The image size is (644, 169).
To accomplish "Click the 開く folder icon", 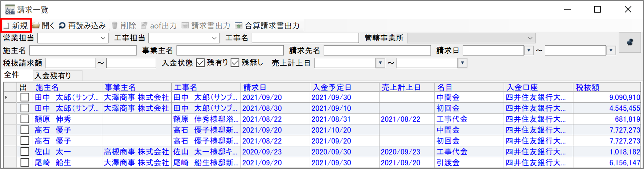I will [x=36, y=25].
